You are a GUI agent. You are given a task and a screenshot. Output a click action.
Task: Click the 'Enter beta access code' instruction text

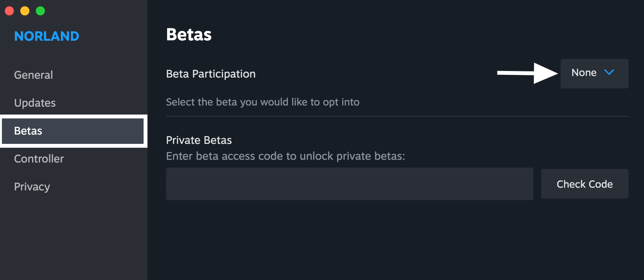tap(285, 156)
